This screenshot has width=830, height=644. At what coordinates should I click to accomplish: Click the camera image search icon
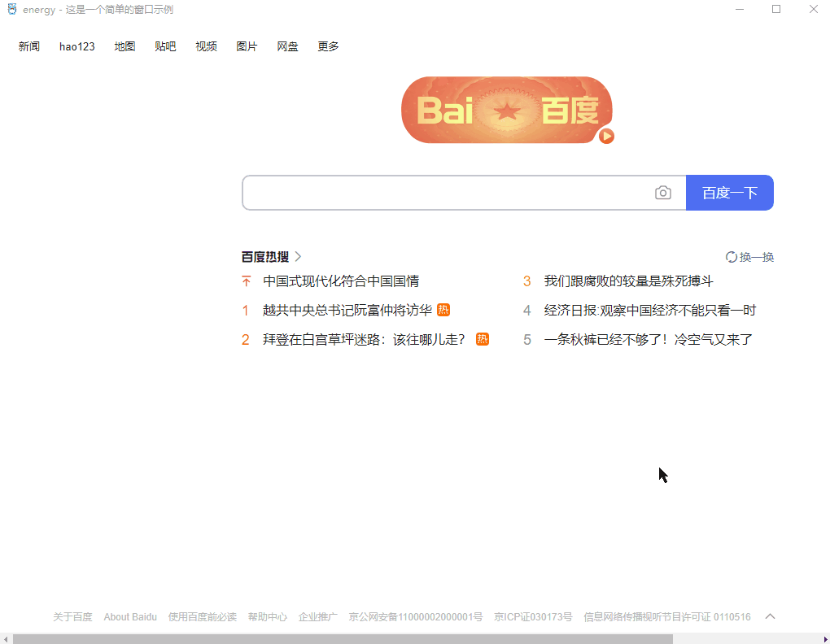(x=663, y=193)
